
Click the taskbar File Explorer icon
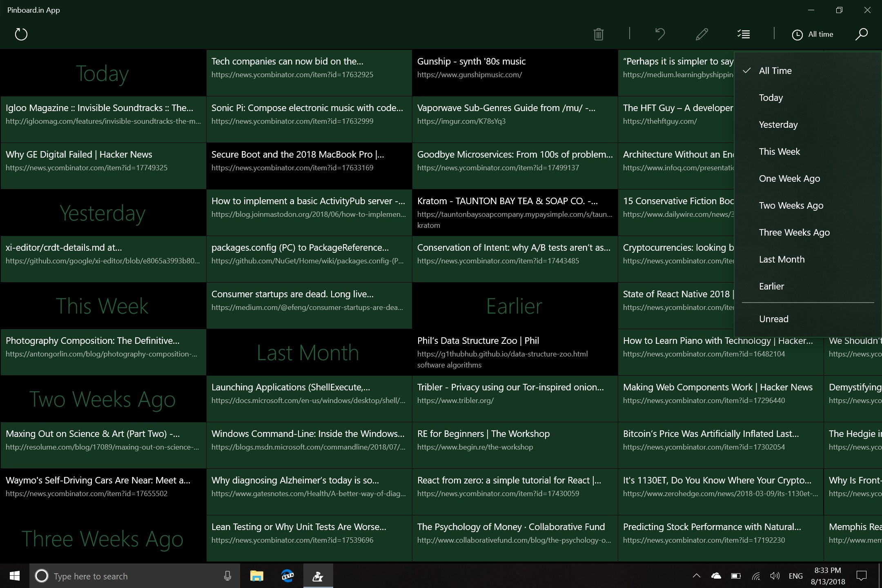click(x=256, y=576)
